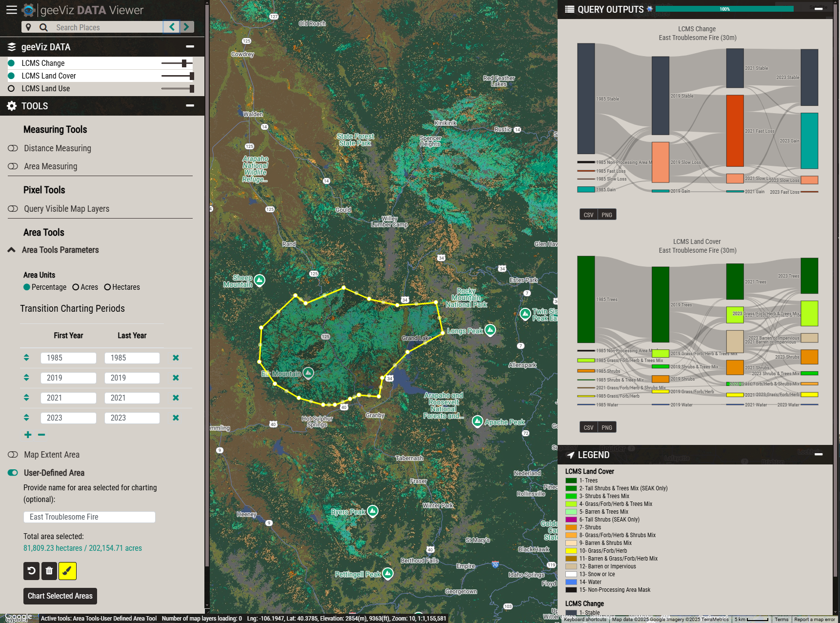Image resolution: width=840 pixels, height=623 pixels.
Task: Select CSV export for LCMS Land Cover chart
Action: pos(588,427)
